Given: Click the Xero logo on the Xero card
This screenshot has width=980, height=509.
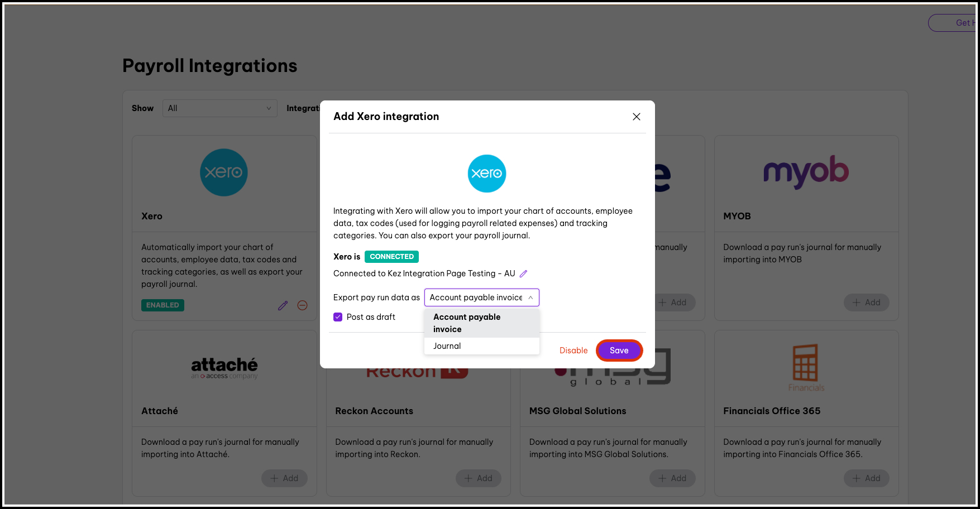Looking at the screenshot, I should pos(224,172).
